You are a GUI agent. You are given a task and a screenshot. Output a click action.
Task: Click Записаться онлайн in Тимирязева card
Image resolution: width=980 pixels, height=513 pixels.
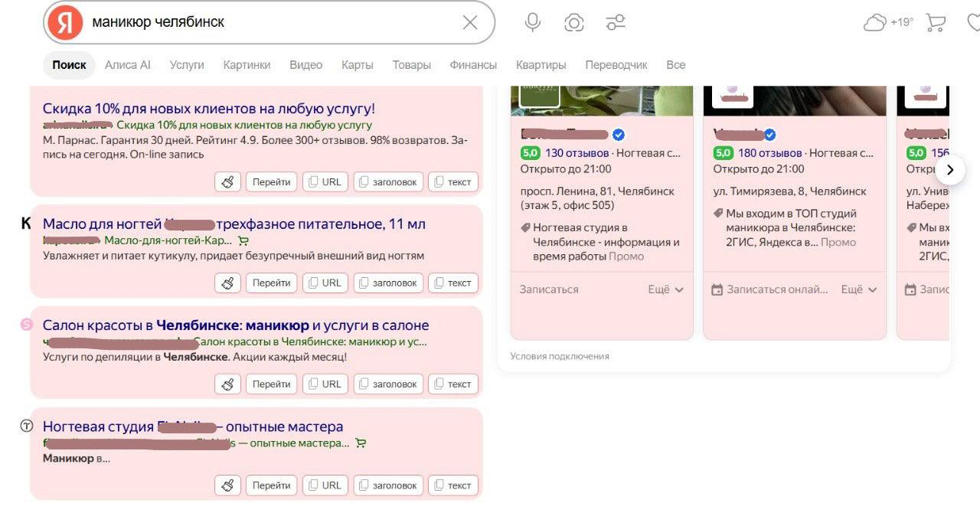pos(770,289)
